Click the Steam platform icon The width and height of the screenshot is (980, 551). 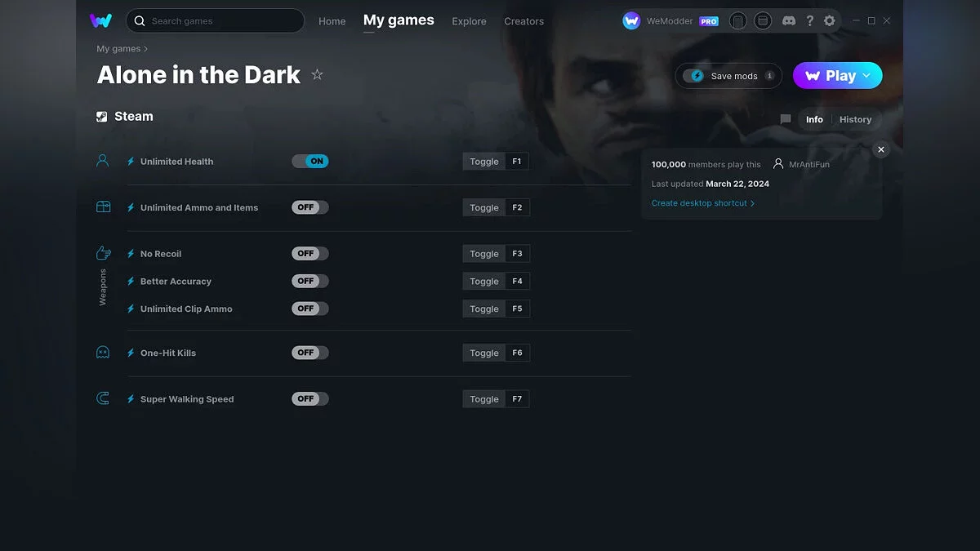101,115
